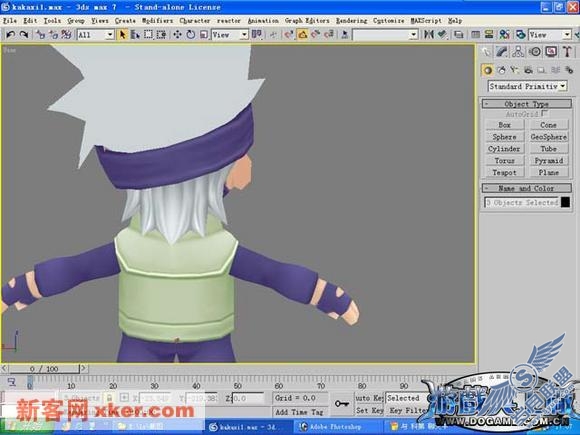The width and height of the screenshot is (580, 435).
Task: Tick the AutoGrid checkbox
Action: (x=544, y=113)
